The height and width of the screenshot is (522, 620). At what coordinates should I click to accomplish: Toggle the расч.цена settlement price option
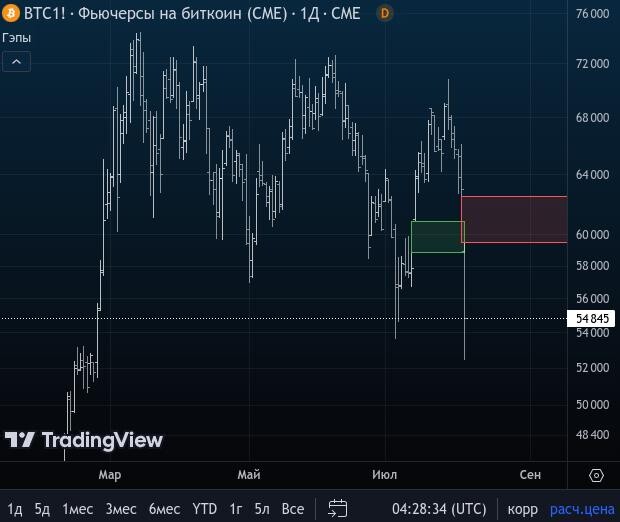pos(582,509)
